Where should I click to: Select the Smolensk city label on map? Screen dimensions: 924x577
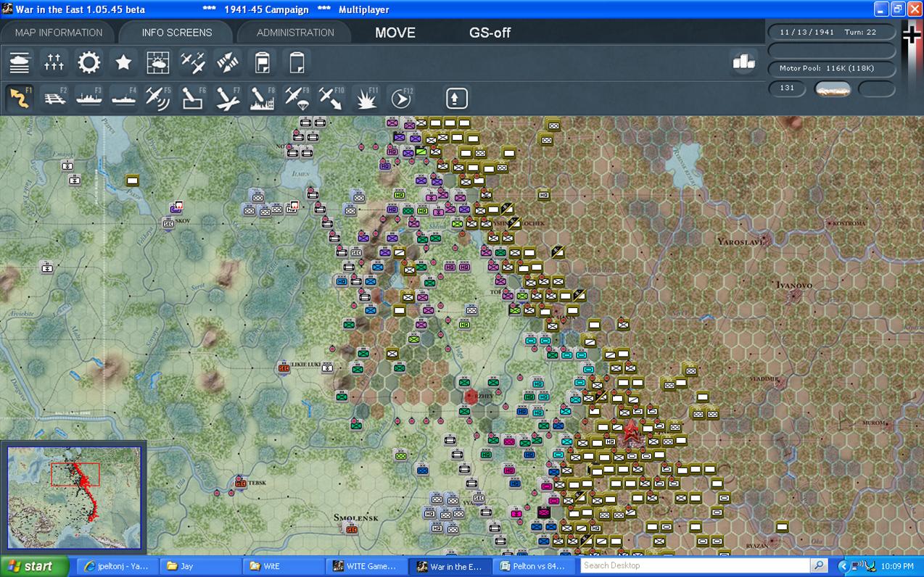(x=356, y=518)
